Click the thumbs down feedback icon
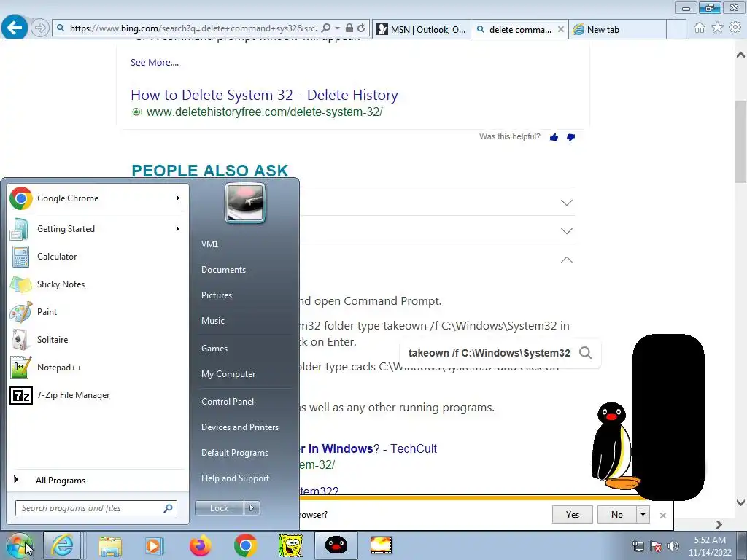 point(570,138)
